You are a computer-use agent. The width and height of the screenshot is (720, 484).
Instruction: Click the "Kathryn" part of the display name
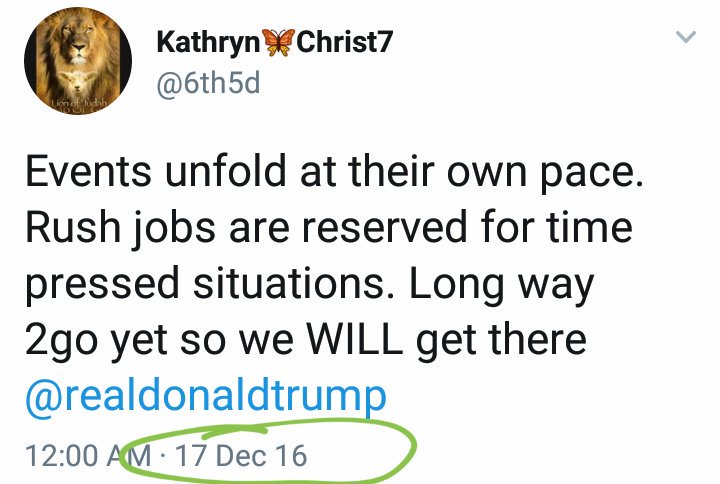[207, 44]
